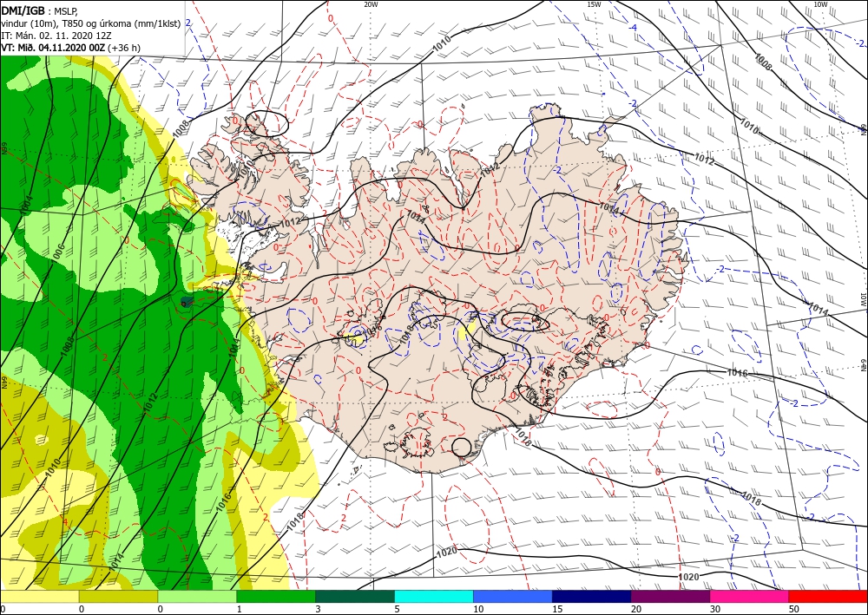Choose the purple 20 mm legend swatch

pos(670,596)
